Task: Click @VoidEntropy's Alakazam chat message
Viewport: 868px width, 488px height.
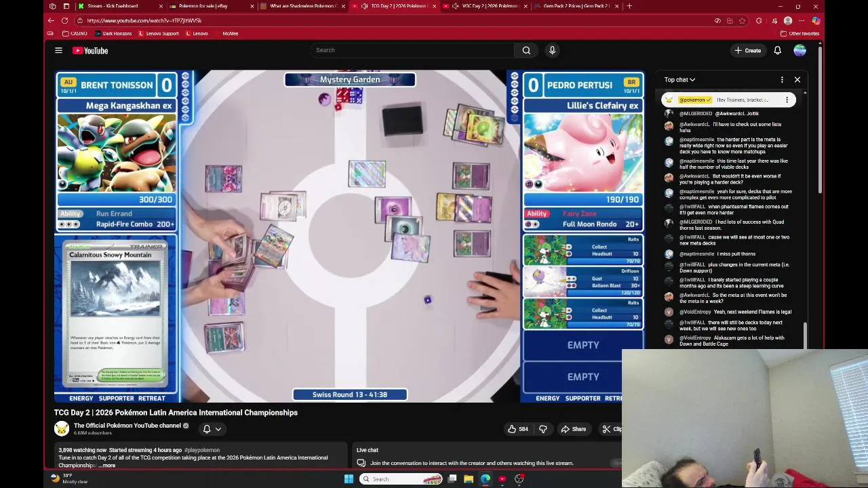Action: click(x=732, y=341)
